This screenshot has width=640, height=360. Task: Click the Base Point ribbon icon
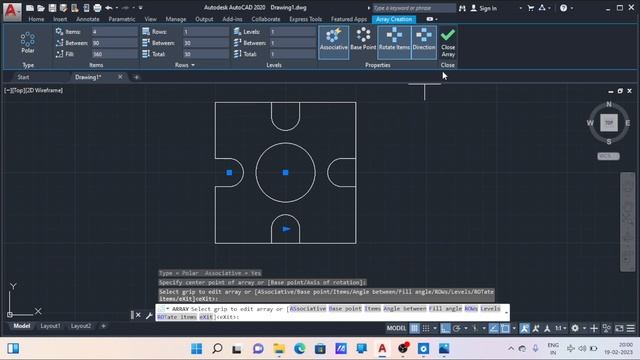tap(363, 39)
